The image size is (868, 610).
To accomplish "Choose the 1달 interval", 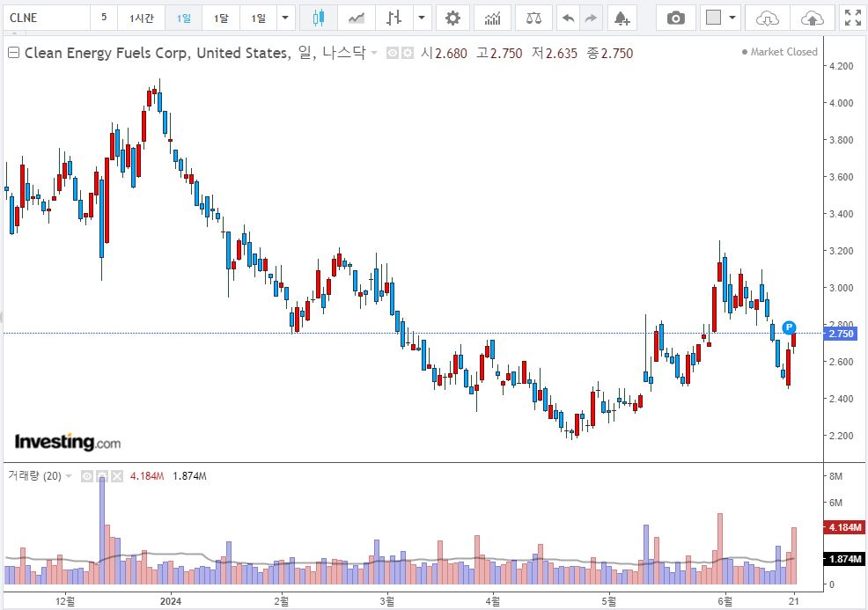I will pos(221,18).
